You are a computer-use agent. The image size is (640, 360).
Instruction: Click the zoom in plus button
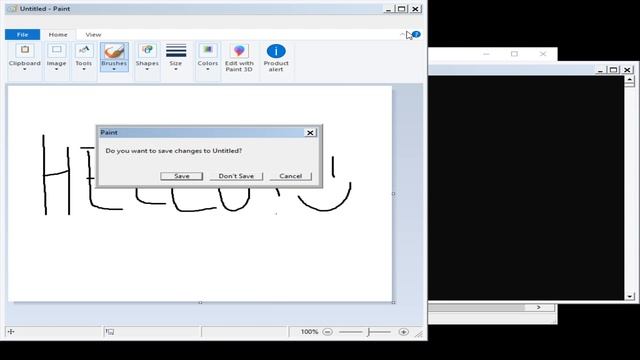(x=403, y=332)
